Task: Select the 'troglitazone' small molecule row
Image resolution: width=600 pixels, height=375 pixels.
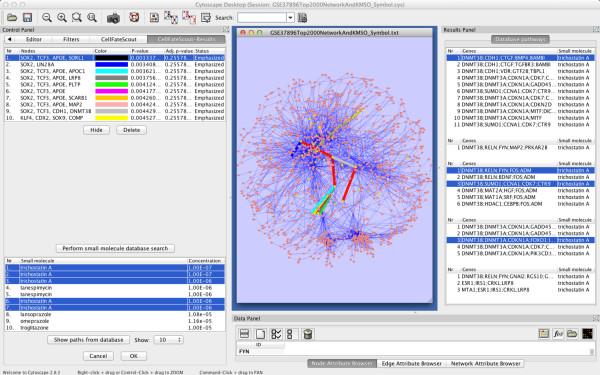Action: click(115, 328)
